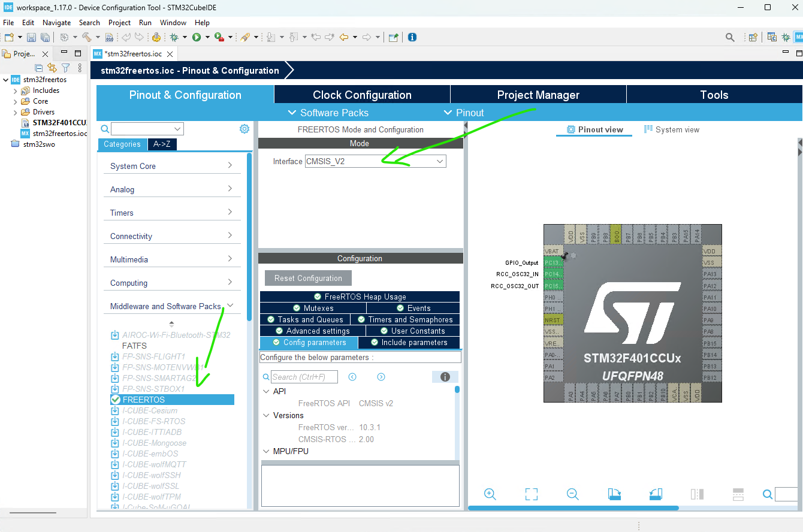
Task: Go to next search result arrow
Action: coord(381,377)
